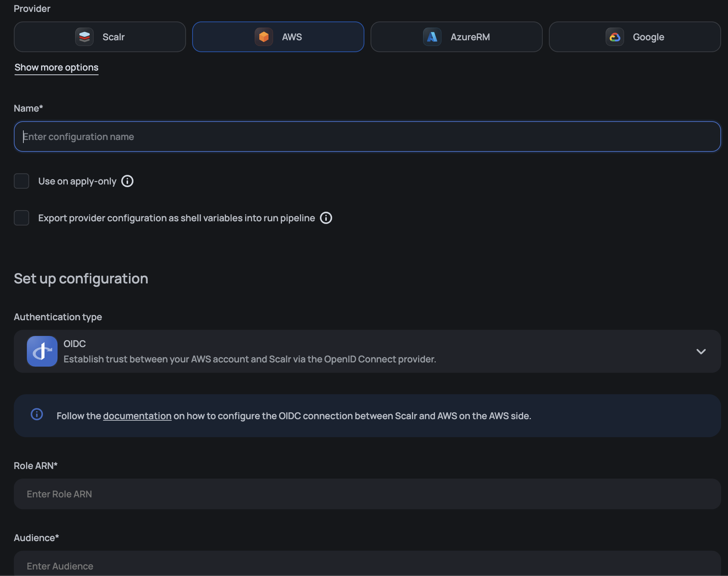Open Show more options link
The image size is (728, 576).
56,67
